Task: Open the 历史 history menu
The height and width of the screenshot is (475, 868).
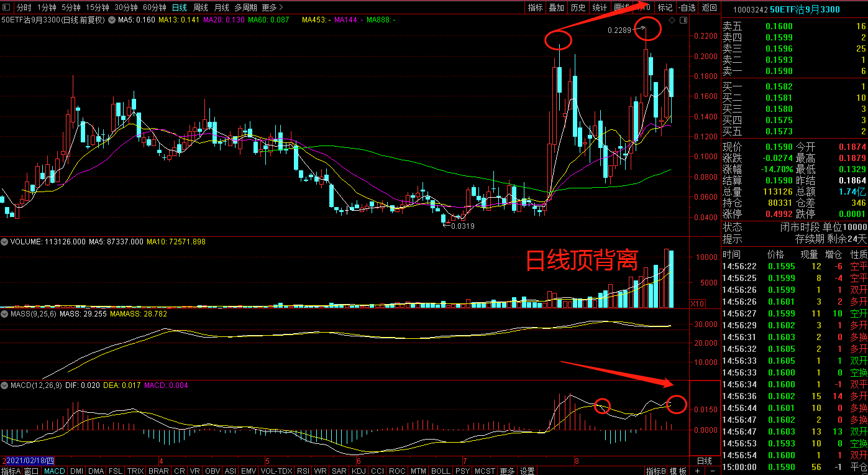Action: click(x=578, y=7)
